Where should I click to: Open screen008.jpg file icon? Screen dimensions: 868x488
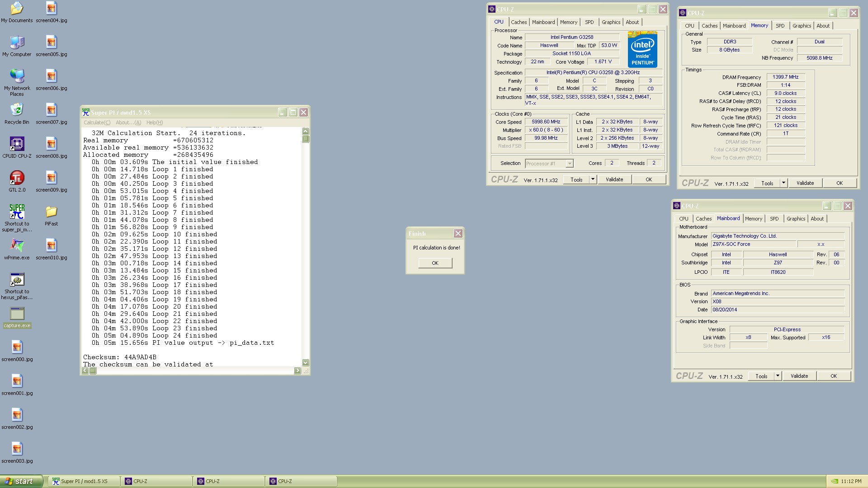pos(51,148)
